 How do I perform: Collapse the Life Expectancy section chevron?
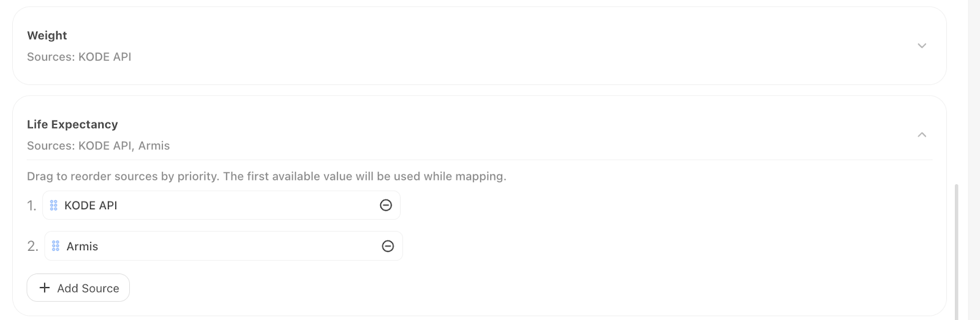point(921,135)
